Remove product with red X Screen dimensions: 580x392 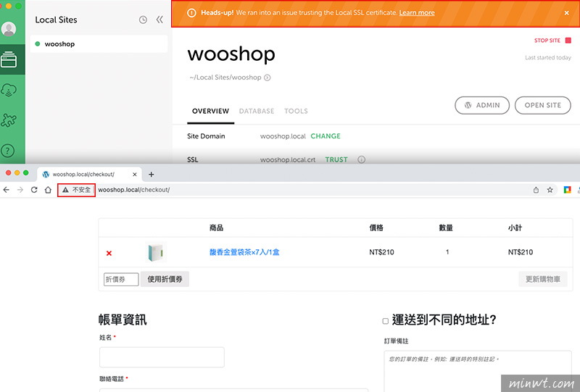[x=109, y=253]
